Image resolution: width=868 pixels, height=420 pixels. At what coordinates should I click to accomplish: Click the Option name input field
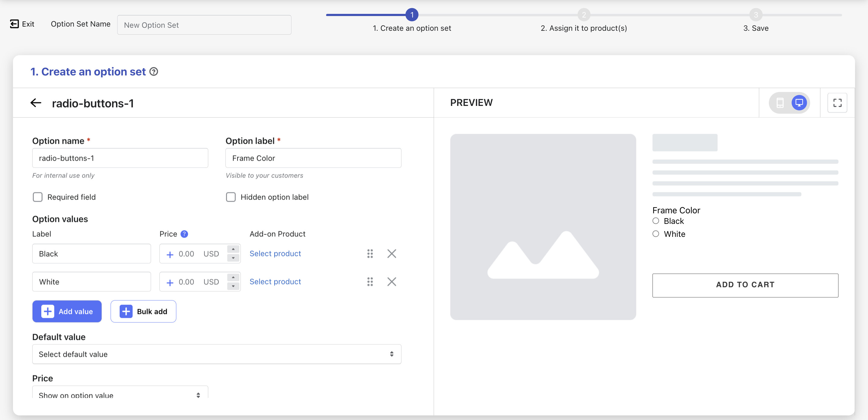click(120, 158)
